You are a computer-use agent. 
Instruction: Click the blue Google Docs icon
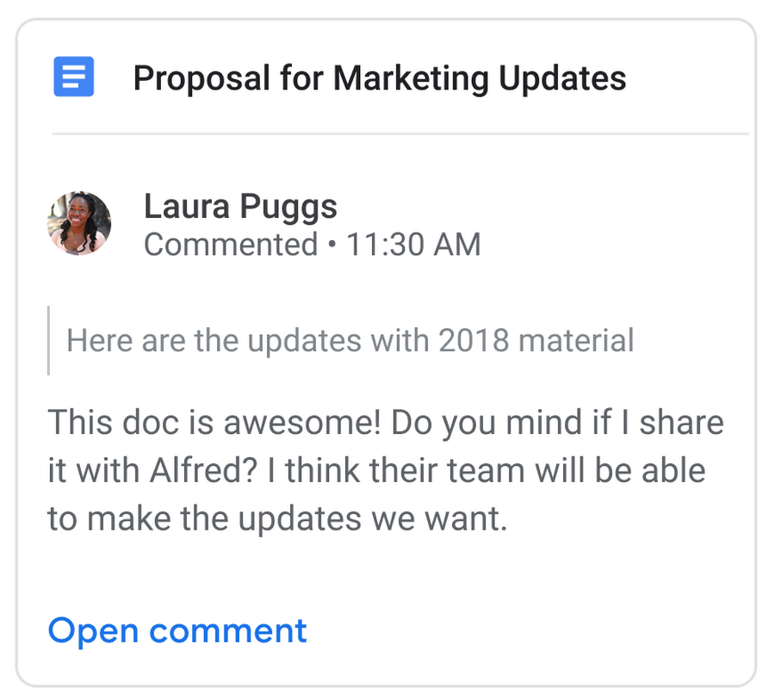pyautogui.click(x=73, y=77)
